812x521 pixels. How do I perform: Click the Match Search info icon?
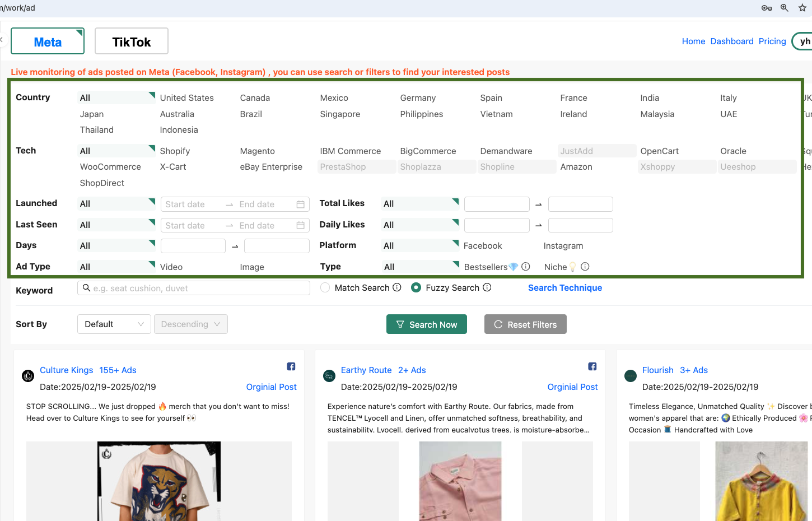397,287
